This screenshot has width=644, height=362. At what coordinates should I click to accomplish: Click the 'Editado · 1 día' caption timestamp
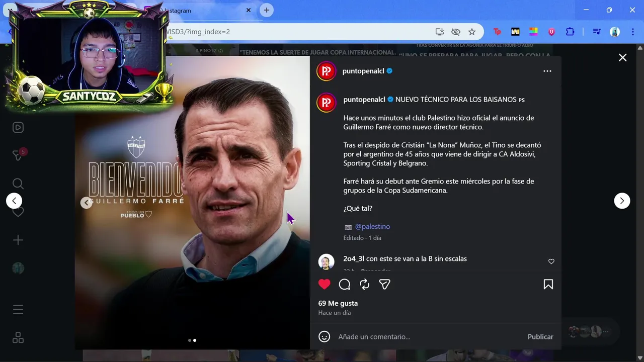coord(362,238)
